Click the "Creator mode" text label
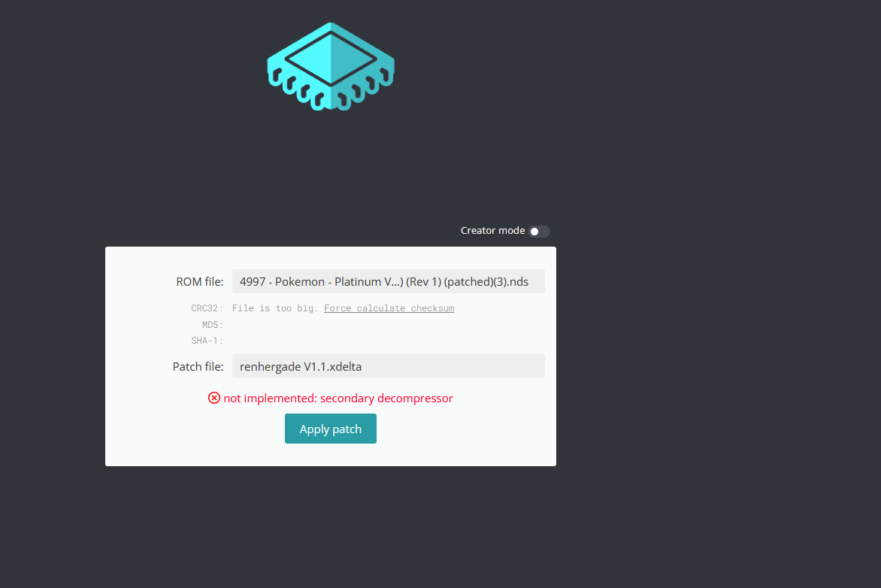881x588 pixels. (492, 231)
